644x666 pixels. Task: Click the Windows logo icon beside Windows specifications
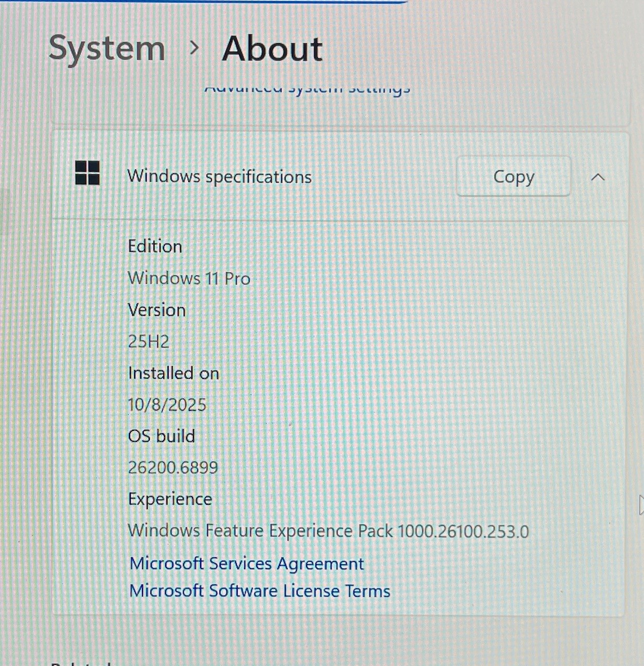(87, 173)
